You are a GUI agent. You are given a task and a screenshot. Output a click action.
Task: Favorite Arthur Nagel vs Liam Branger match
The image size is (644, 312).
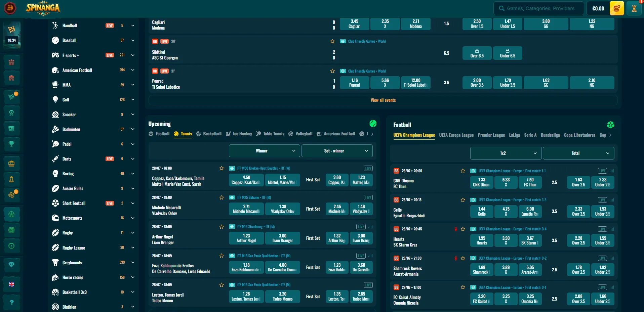222,227
